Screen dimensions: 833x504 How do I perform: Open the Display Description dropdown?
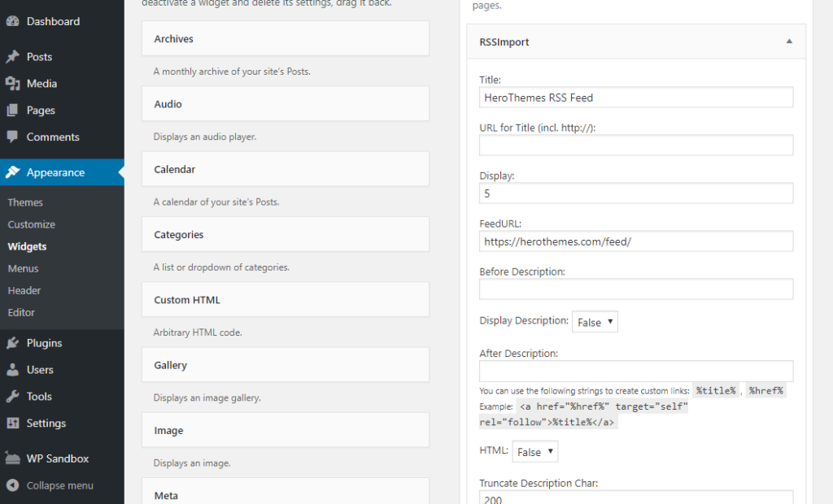pos(595,321)
